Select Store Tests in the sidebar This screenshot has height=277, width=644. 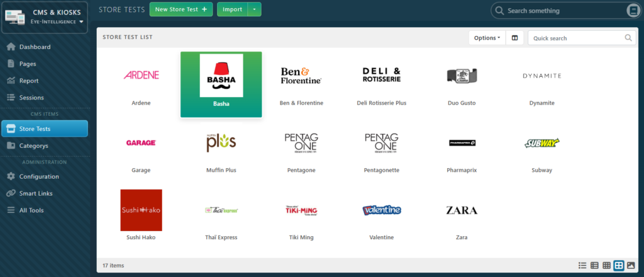(x=45, y=128)
